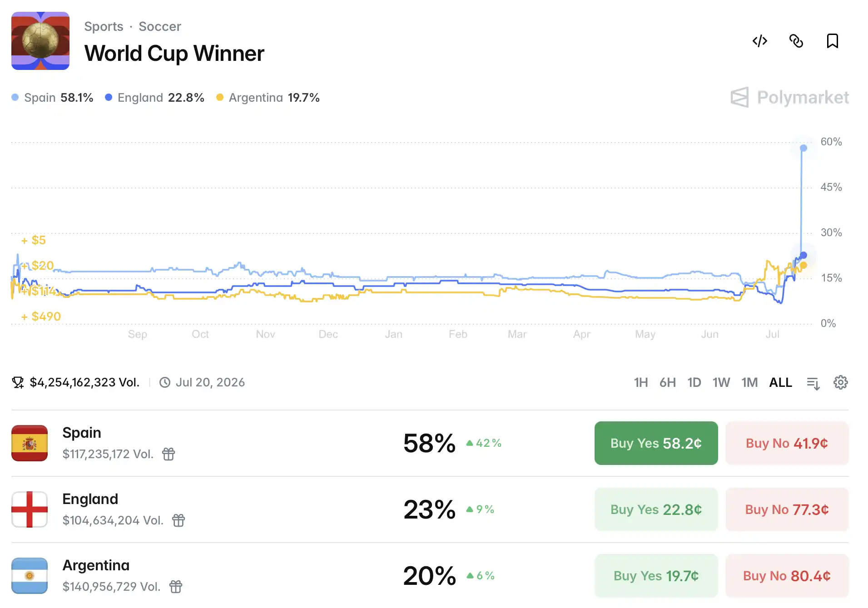Click Spain's rewards gift icon
This screenshot has height=608, width=868.
tap(169, 454)
